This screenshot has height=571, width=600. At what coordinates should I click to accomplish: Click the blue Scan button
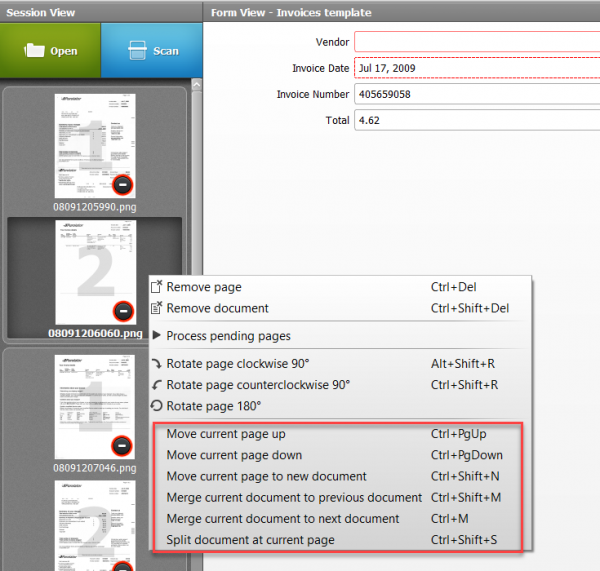click(x=152, y=51)
